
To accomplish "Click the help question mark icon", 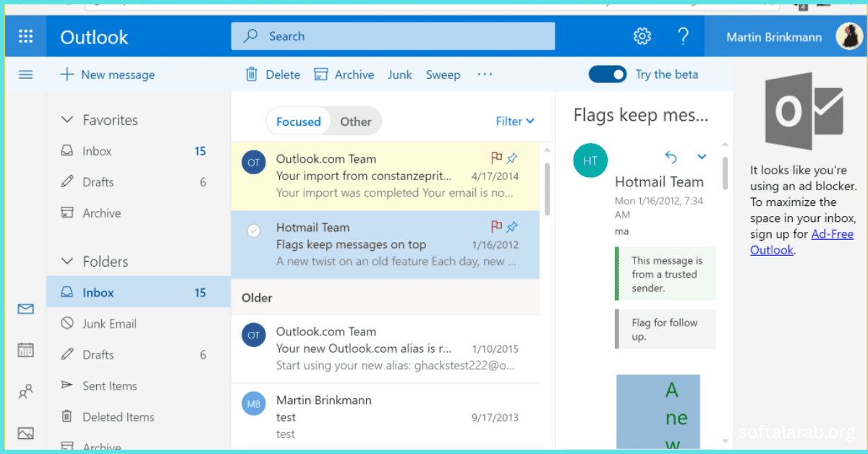I will (683, 36).
